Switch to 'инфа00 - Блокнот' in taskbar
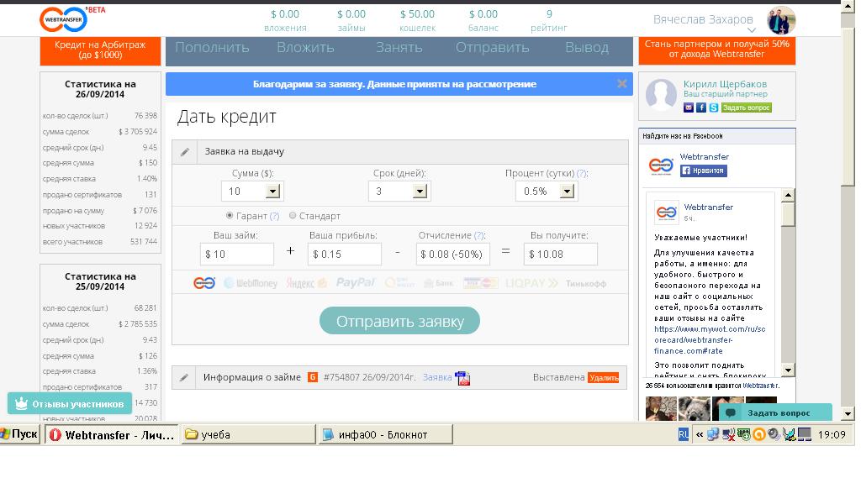 (x=385, y=435)
